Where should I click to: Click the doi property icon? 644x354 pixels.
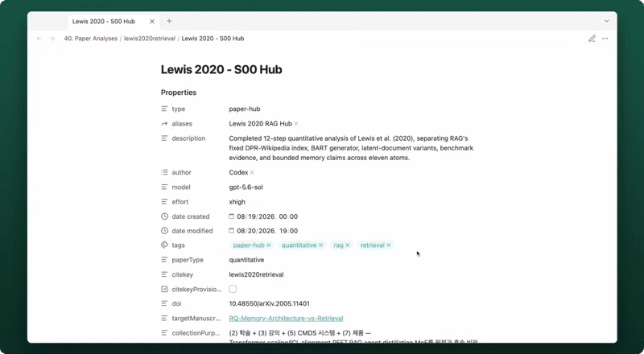[x=164, y=304]
